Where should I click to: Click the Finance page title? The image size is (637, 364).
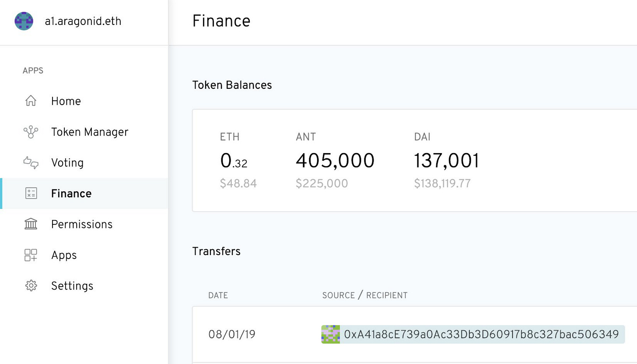[x=221, y=21]
